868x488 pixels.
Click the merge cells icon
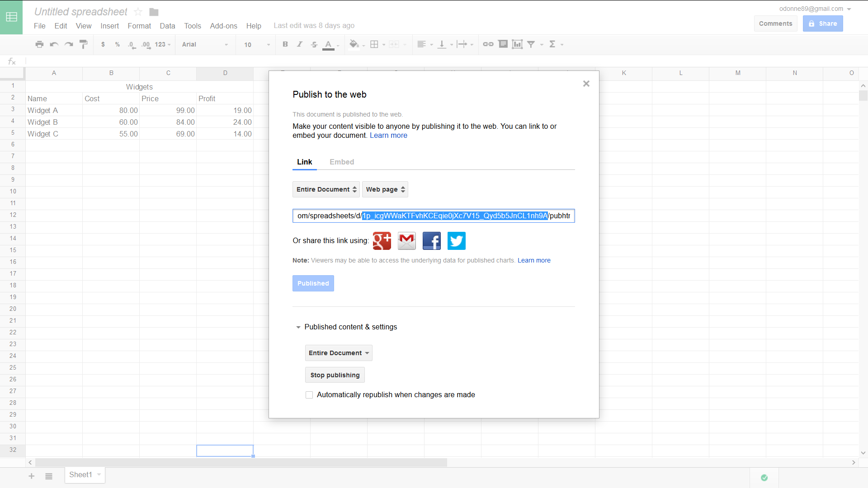tap(394, 44)
